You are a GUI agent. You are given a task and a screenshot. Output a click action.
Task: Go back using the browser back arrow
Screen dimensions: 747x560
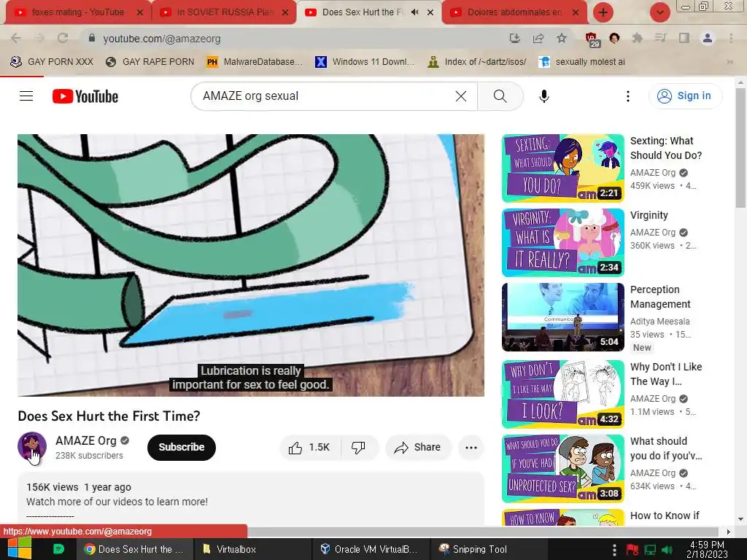(x=16, y=39)
